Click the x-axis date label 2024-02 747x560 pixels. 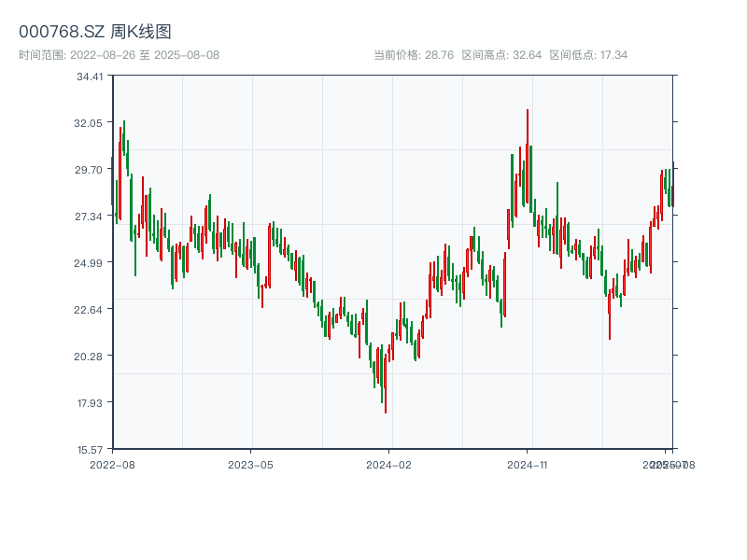click(x=388, y=465)
